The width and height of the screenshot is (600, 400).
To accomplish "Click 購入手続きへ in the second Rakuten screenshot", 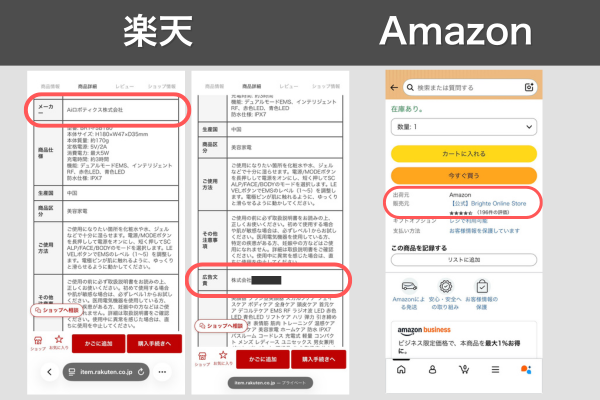I will coord(318,359).
